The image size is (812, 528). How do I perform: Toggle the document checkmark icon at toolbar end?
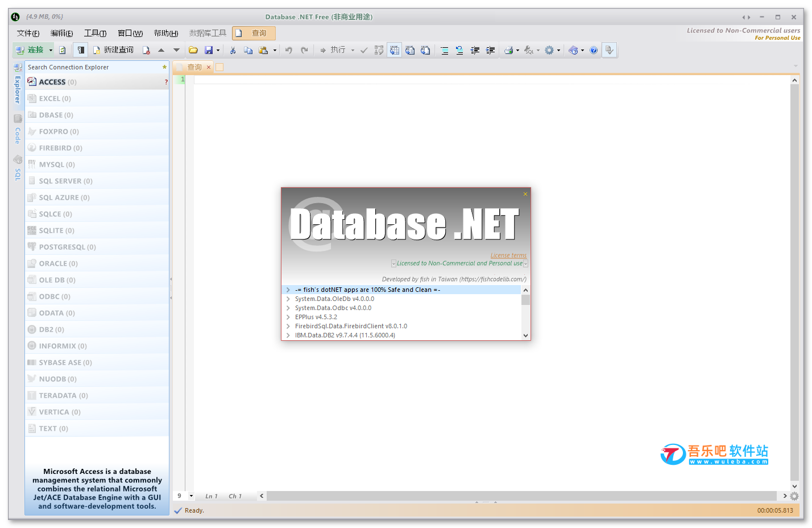click(609, 50)
